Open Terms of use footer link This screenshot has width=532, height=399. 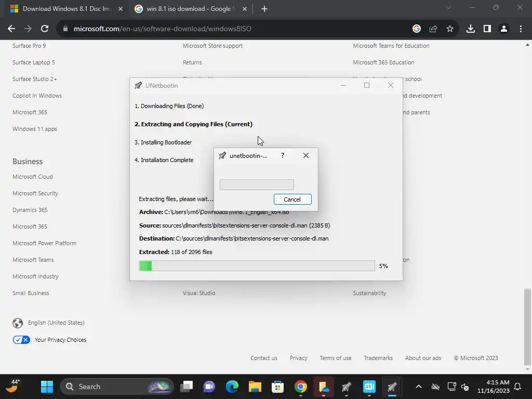336,358
